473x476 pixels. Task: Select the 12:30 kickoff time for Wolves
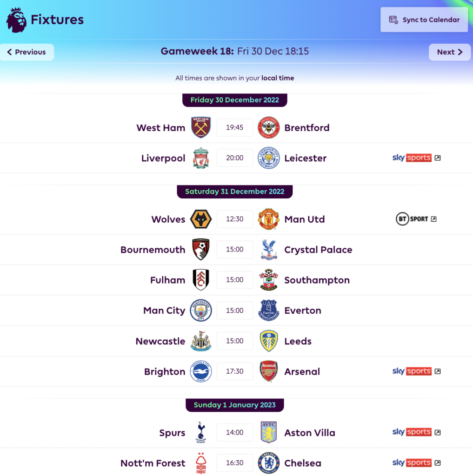coord(234,219)
